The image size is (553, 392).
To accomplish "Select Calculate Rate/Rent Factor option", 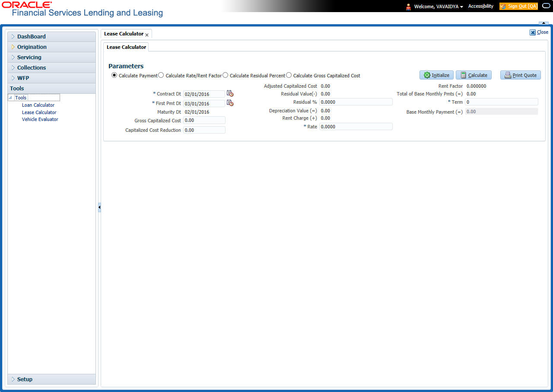I will click(x=161, y=75).
